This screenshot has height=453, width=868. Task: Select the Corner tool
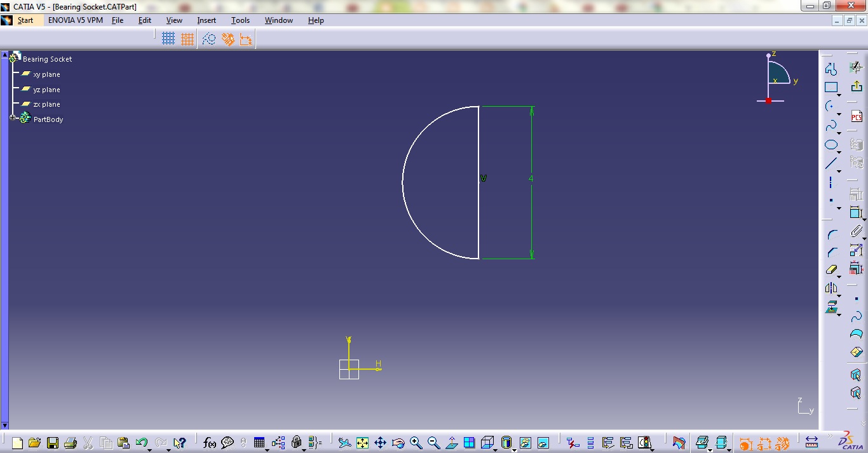coord(832,234)
